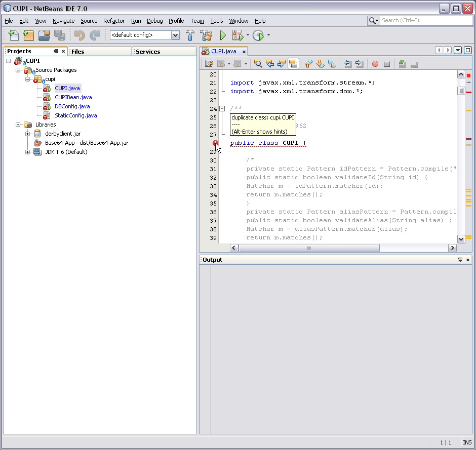
Task: Click the Redo toolbar icon
Action: [x=95, y=35]
